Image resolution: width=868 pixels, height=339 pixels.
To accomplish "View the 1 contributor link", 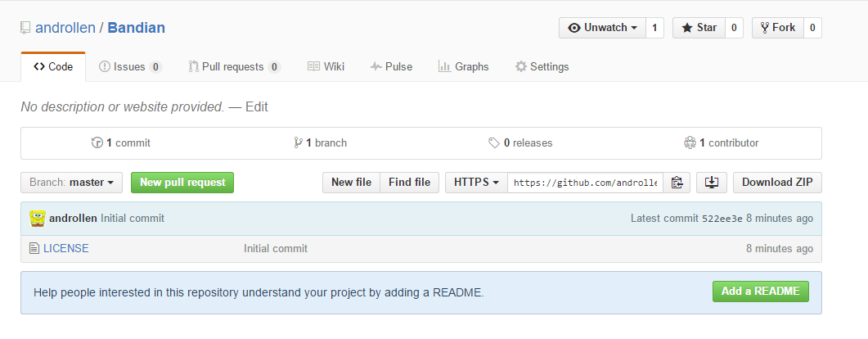I will tap(722, 143).
